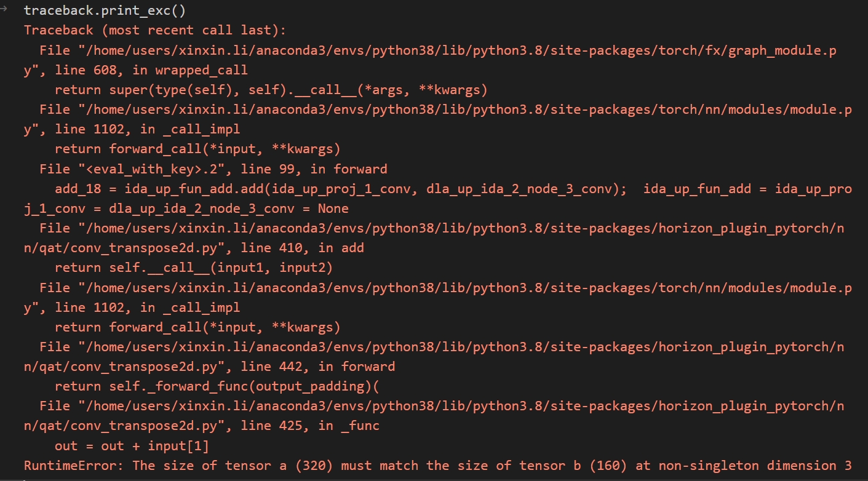Click the 'out = out + input[1]' line
Screen dimensions: 868x481
(132, 445)
